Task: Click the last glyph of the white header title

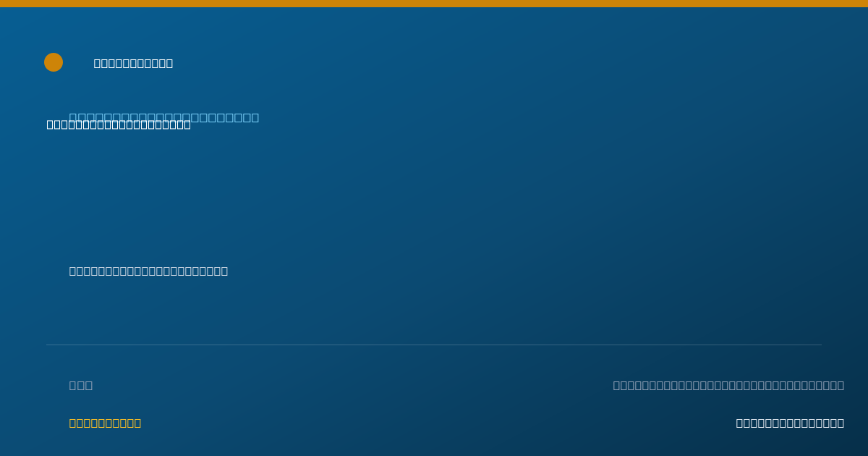Action: 169,63
